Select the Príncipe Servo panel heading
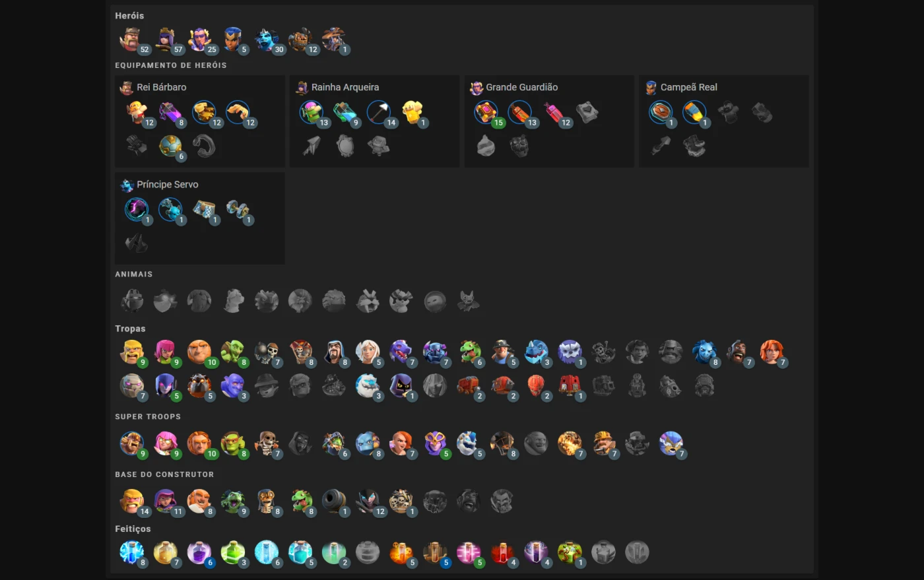The image size is (924, 580). pos(168,185)
